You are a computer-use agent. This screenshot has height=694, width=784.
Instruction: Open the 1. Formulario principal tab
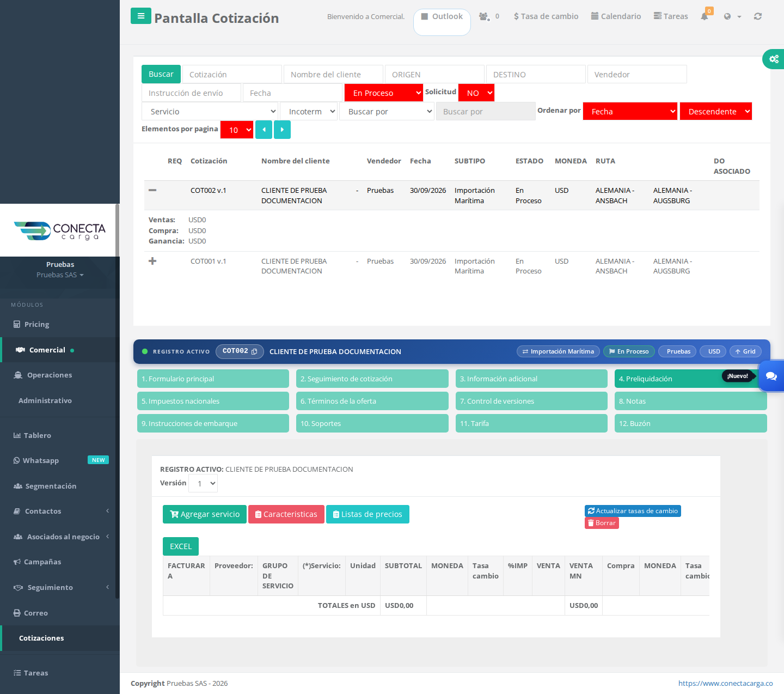pos(213,379)
